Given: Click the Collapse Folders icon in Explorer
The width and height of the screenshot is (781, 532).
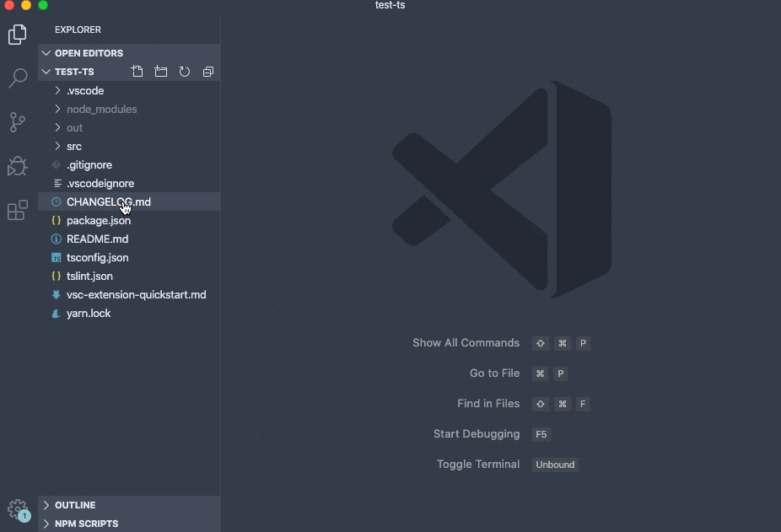Looking at the screenshot, I should coord(207,72).
